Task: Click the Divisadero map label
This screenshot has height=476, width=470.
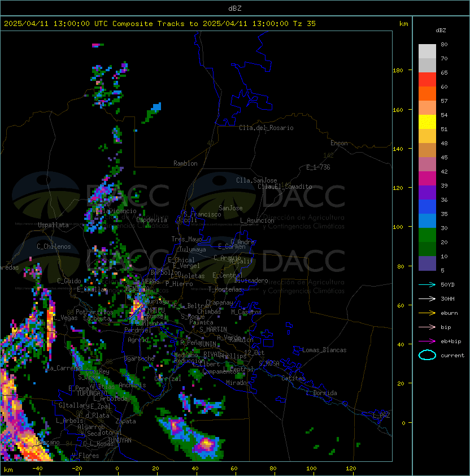Action: [251, 280]
